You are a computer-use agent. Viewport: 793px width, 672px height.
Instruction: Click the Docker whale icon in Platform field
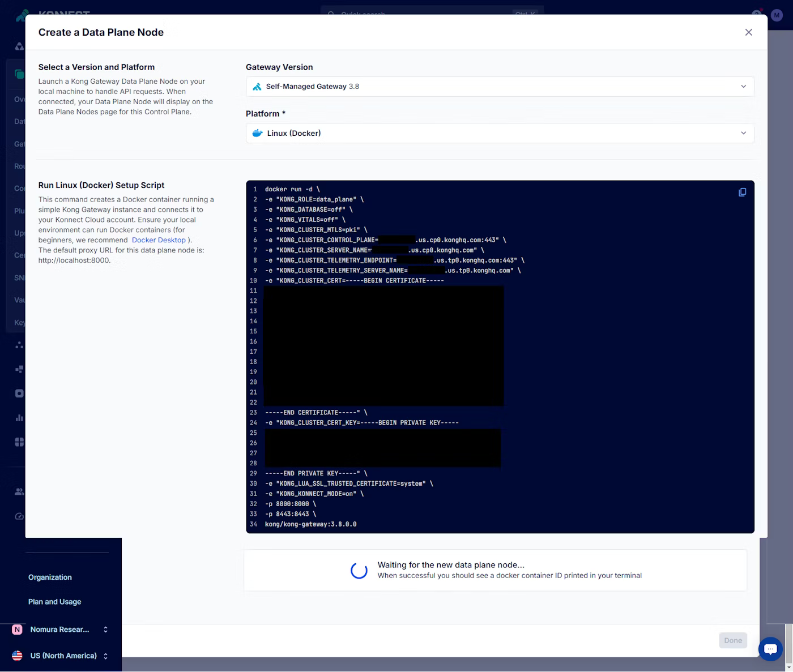257,133
